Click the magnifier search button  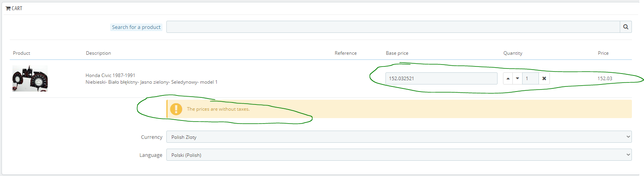tap(626, 27)
